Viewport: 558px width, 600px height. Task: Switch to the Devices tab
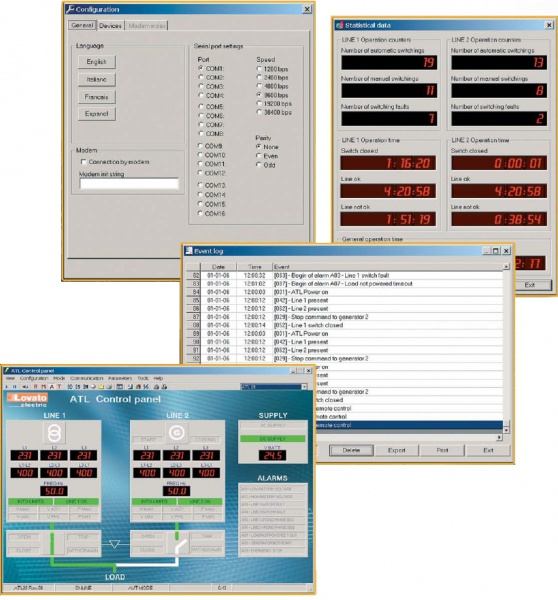[x=110, y=26]
